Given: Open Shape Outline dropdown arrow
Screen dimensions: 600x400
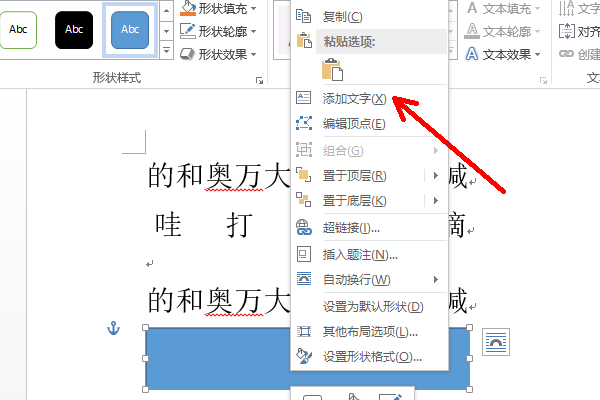Looking at the screenshot, I should [x=253, y=31].
